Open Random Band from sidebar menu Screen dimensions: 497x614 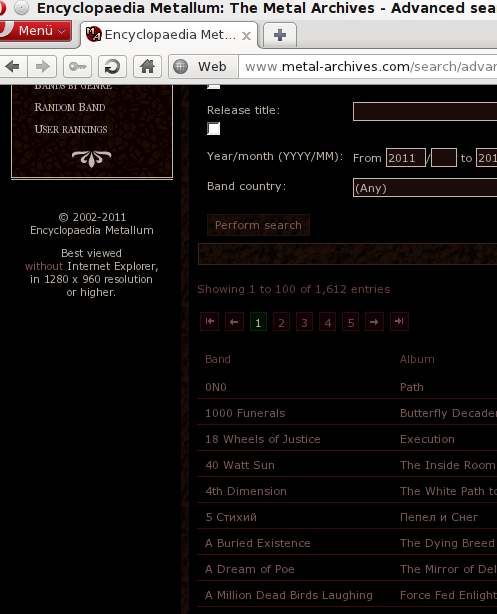coord(70,107)
